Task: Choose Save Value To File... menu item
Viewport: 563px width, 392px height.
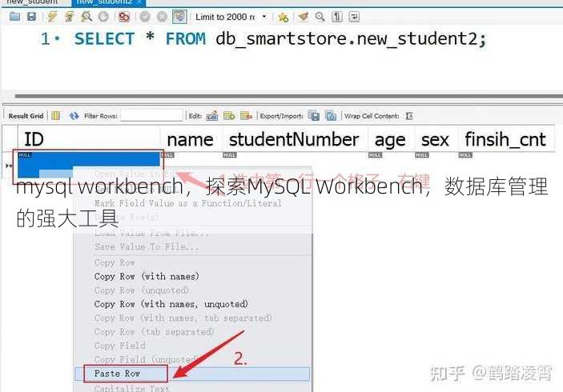Action: coord(146,246)
